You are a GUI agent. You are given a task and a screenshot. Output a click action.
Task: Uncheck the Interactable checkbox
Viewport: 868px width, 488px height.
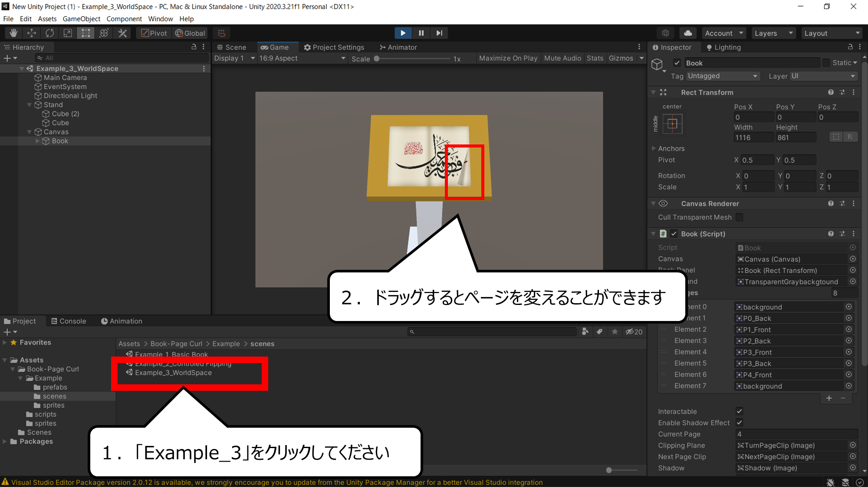(740, 411)
